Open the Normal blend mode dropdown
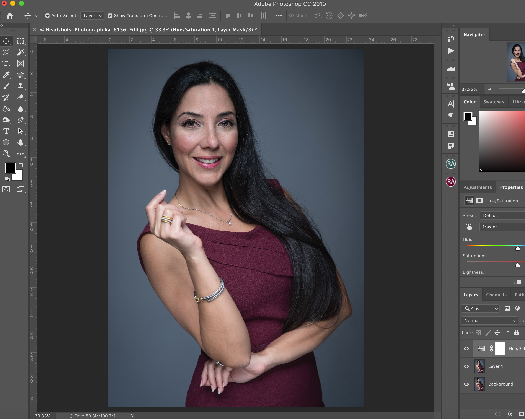Screen dimensions: 525x420 coord(489,320)
